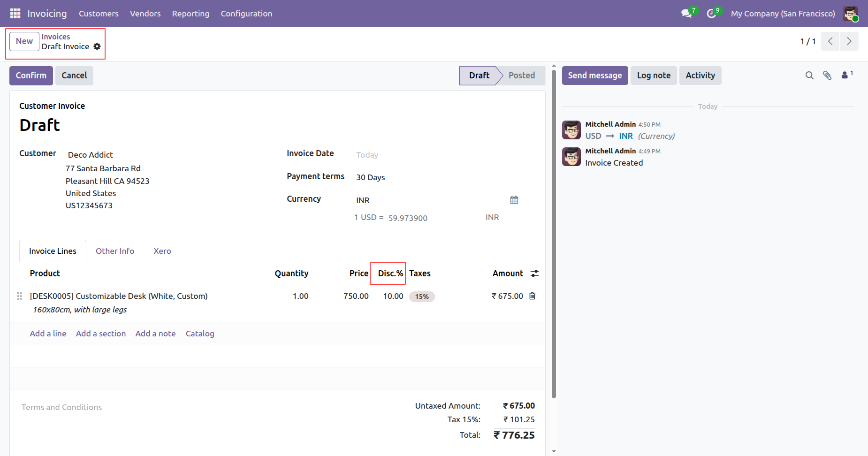Screen dimensions: 868x456
Task: Click the description 160x80cm, with large legs
Action: (x=80, y=310)
